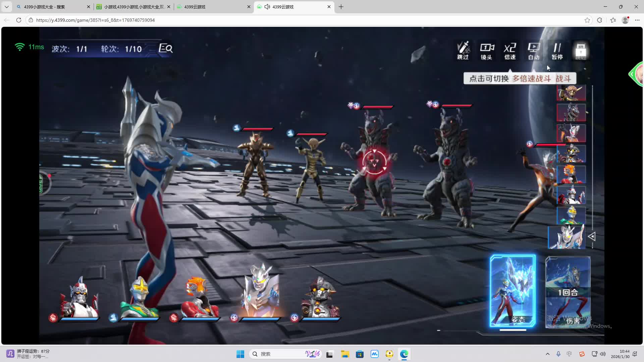The width and height of the screenshot is (644, 362).
Task: Switch to the 4399小游戏大全 search tab
Action: tap(50, 7)
